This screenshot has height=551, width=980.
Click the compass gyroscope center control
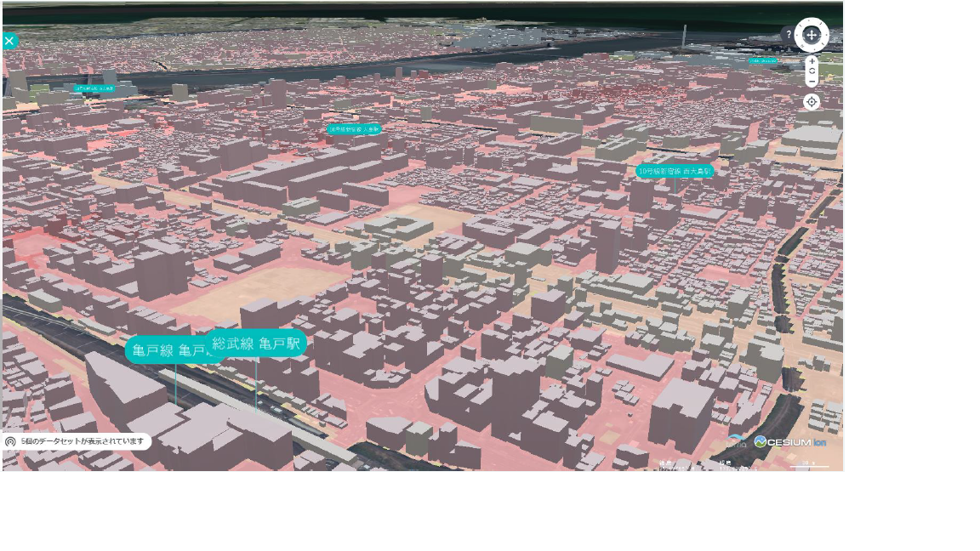pos(812,35)
